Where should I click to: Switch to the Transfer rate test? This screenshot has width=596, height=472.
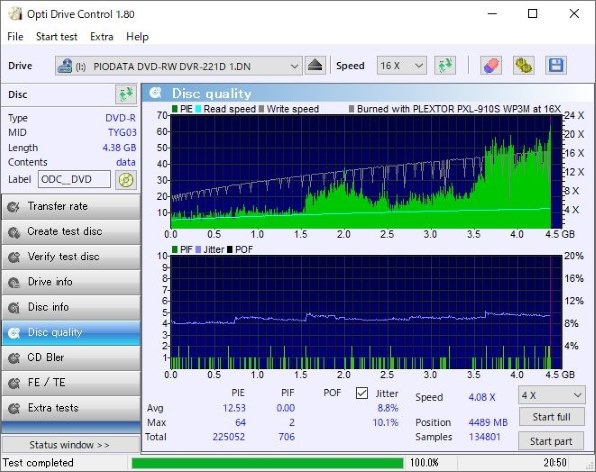click(x=71, y=207)
